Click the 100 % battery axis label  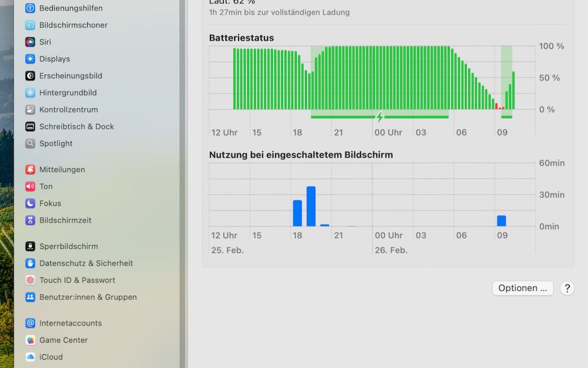coord(552,46)
